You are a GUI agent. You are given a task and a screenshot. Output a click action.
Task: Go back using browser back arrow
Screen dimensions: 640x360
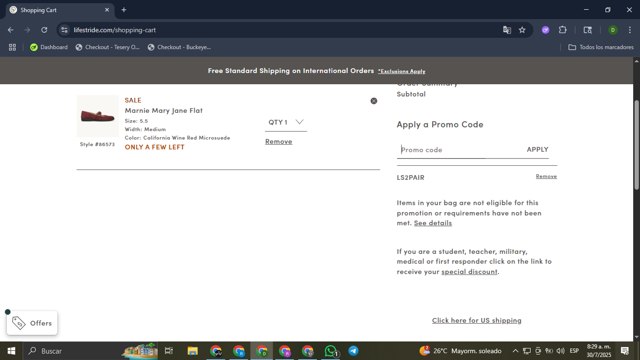point(11,30)
